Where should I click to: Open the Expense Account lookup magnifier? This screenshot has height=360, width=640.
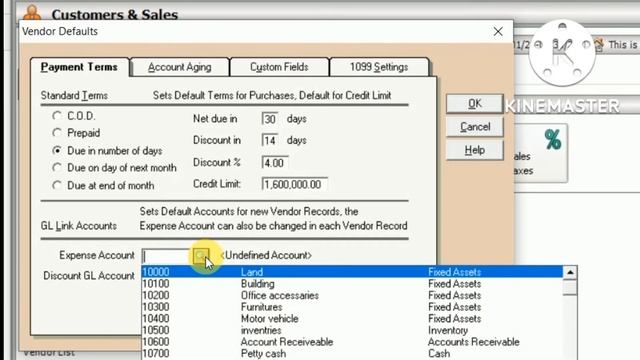[201, 256]
